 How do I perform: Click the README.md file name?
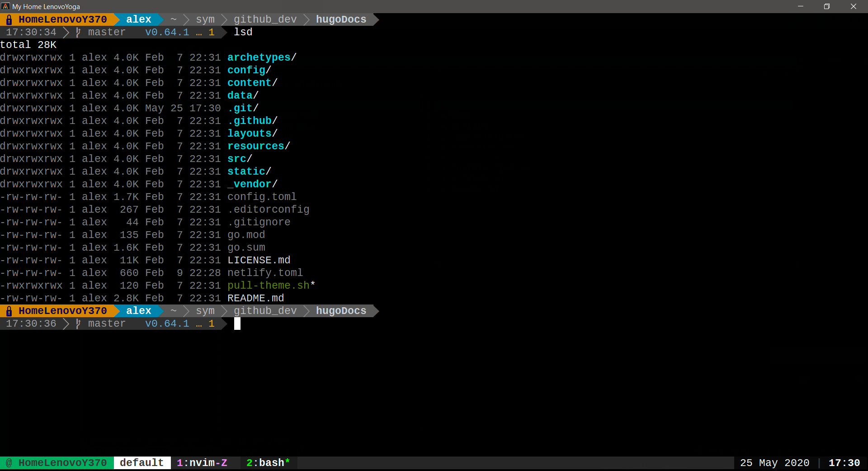[x=255, y=298]
